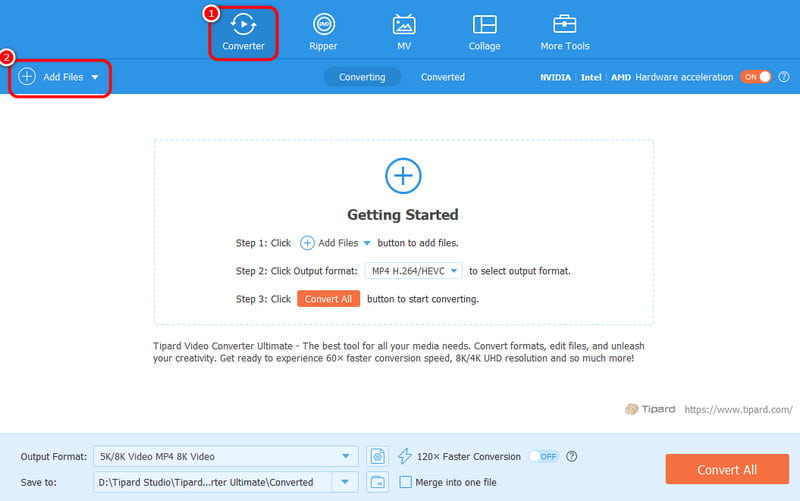Click the lightning bolt Faster Conversion icon
800x501 pixels.
pos(405,456)
